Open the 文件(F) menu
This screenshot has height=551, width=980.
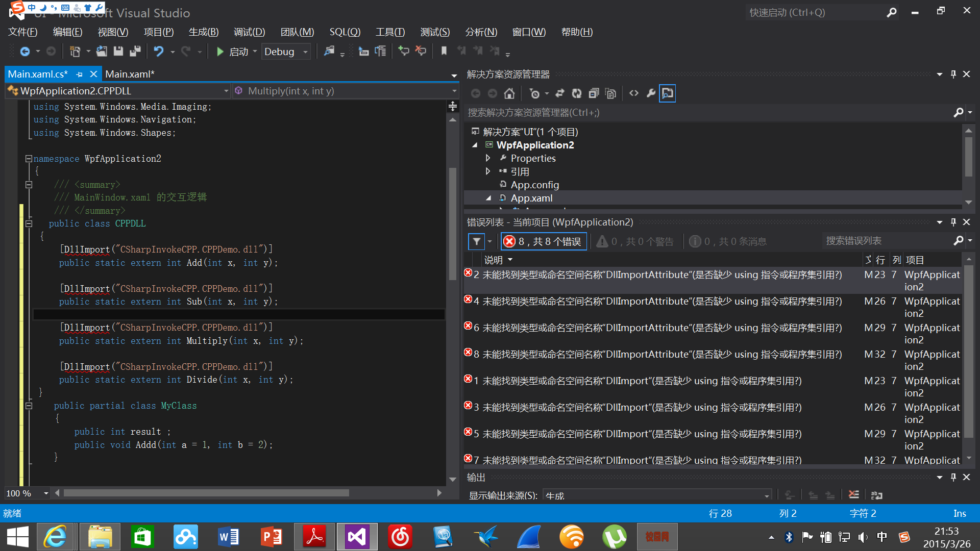pos(23,32)
